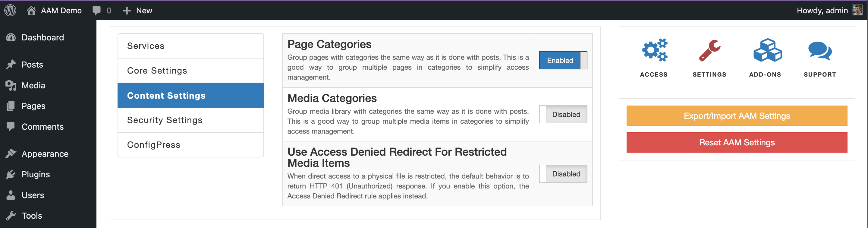Click the WordPress logo icon
868x228 pixels.
[x=11, y=10]
